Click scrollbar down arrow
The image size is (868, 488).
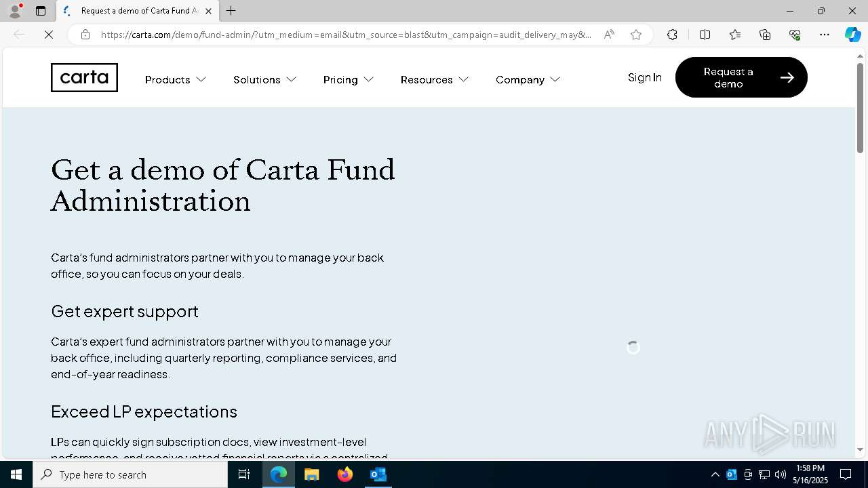860,449
